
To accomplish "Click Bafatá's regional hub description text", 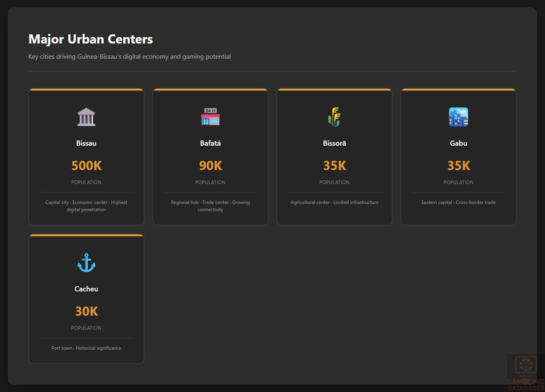I will 210,206.
